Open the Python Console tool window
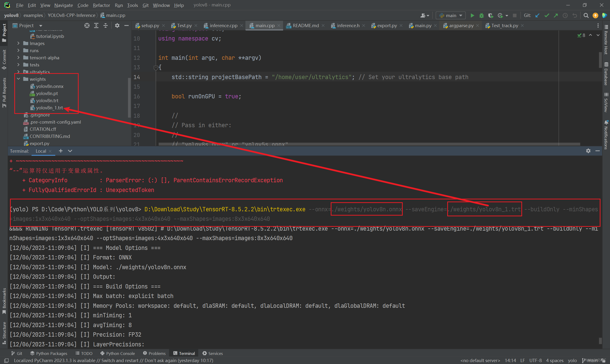The height and width of the screenshot is (364, 610). pyautogui.click(x=117, y=353)
